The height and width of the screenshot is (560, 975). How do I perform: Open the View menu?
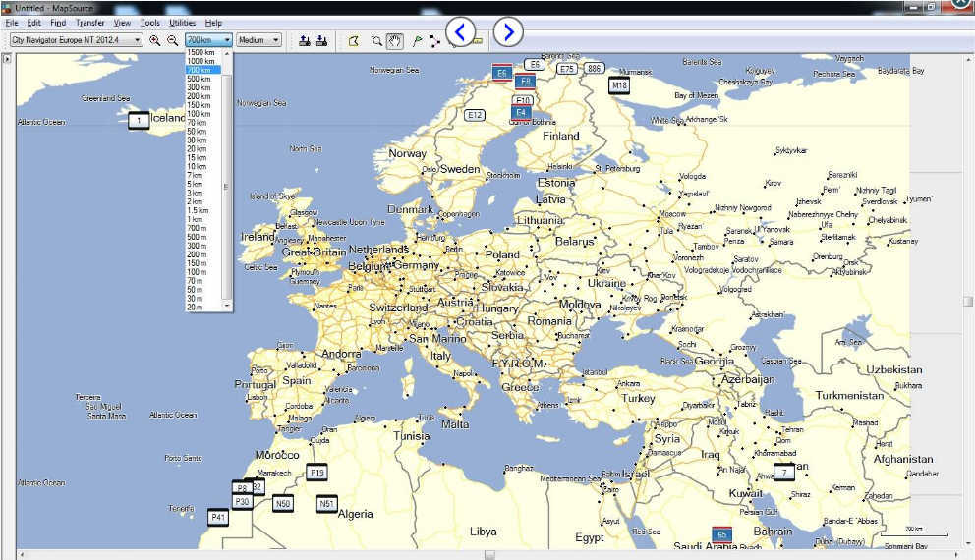pyautogui.click(x=122, y=23)
